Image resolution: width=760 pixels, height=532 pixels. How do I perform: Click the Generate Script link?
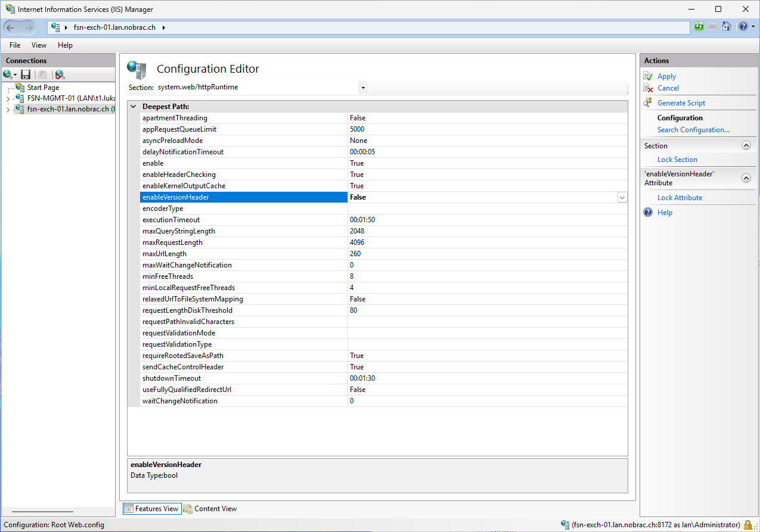click(681, 103)
